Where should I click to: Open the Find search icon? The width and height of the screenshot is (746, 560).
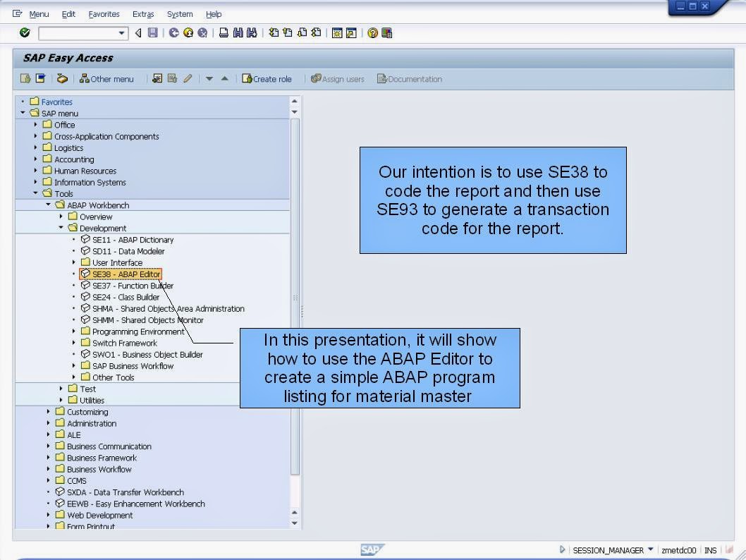238,32
